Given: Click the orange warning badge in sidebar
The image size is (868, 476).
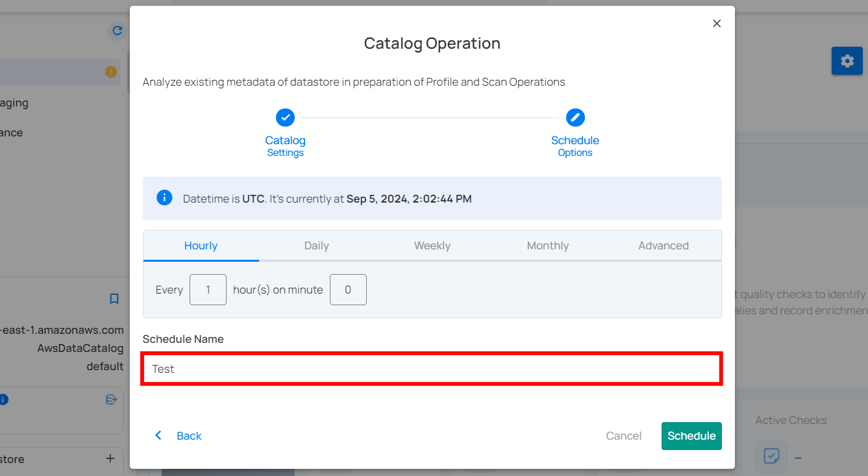Looking at the screenshot, I should coord(111,72).
